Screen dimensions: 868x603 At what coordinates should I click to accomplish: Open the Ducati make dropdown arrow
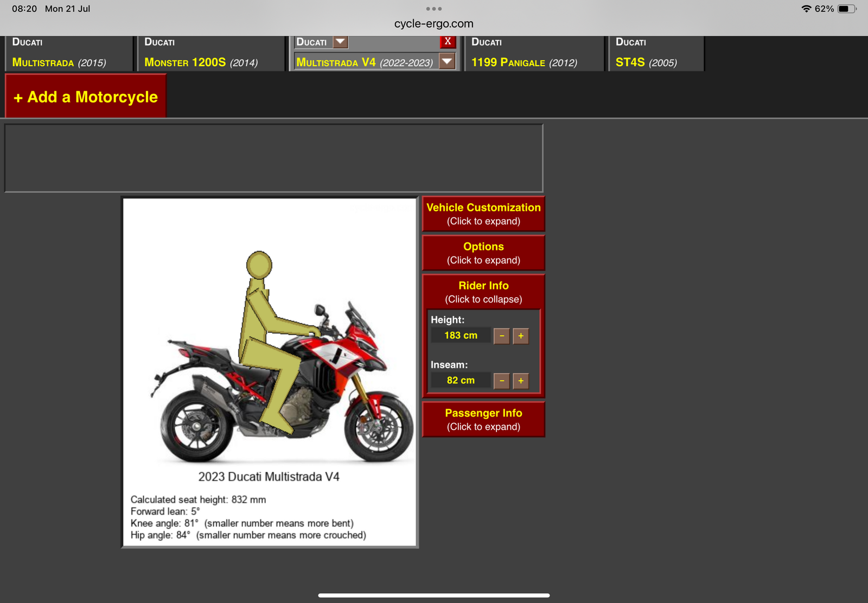[340, 42]
